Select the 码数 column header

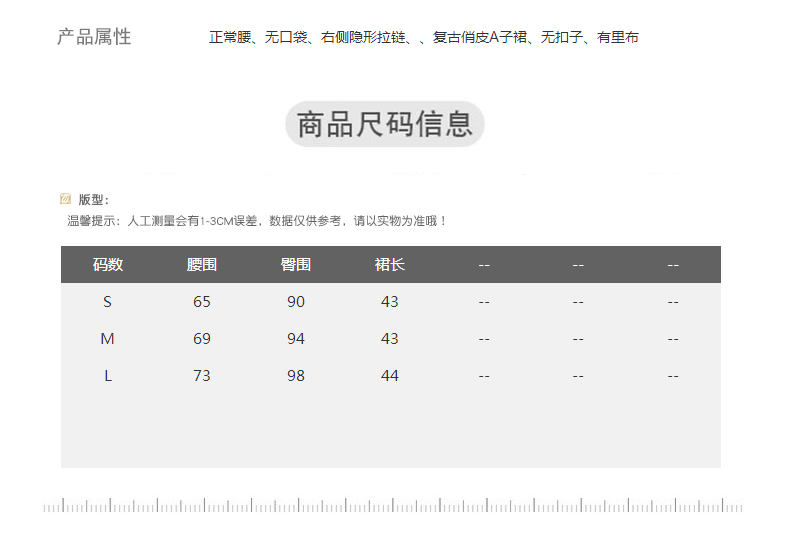point(108,265)
